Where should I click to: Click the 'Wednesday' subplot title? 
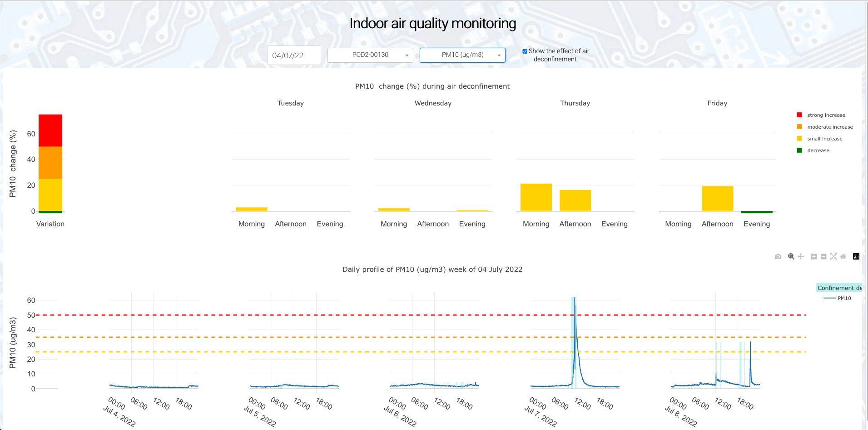(x=433, y=103)
